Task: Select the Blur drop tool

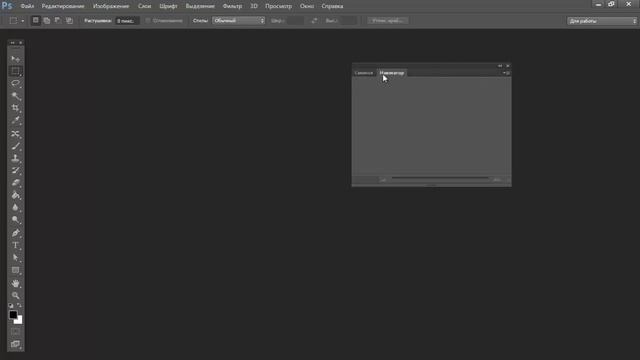Action: (x=16, y=208)
